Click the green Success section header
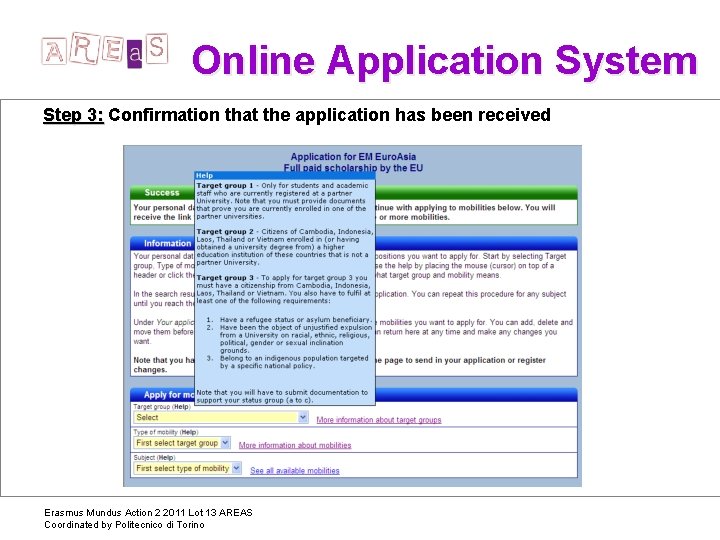720x540 pixels. pyautogui.click(x=354, y=192)
